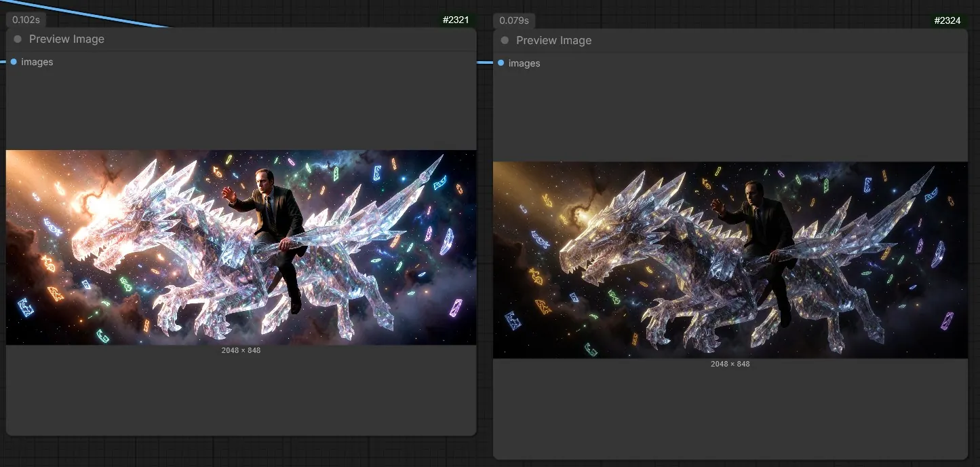Click the 0.102s execution time badge
Image resolution: width=980 pixels, height=467 pixels.
coord(26,20)
